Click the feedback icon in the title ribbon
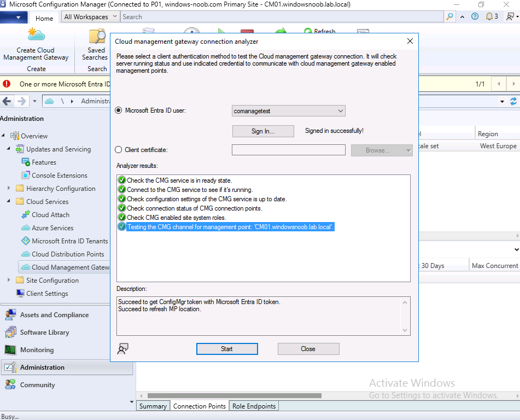 [x=510, y=16]
